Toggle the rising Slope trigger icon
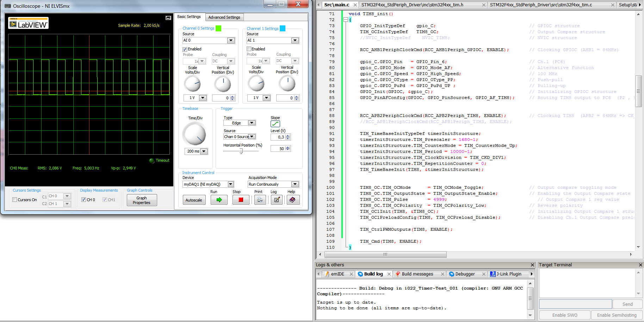 click(x=275, y=124)
